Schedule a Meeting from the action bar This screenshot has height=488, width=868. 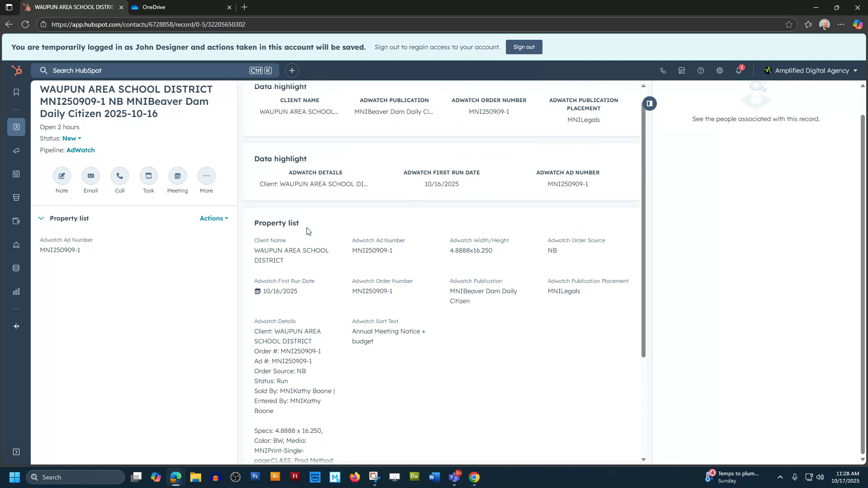tap(177, 176)
